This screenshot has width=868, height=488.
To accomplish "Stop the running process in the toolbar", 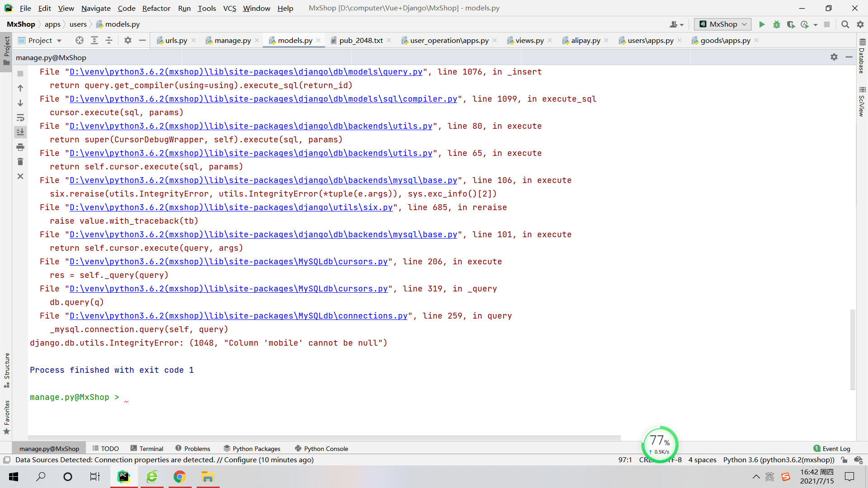I will coord(827,24).
